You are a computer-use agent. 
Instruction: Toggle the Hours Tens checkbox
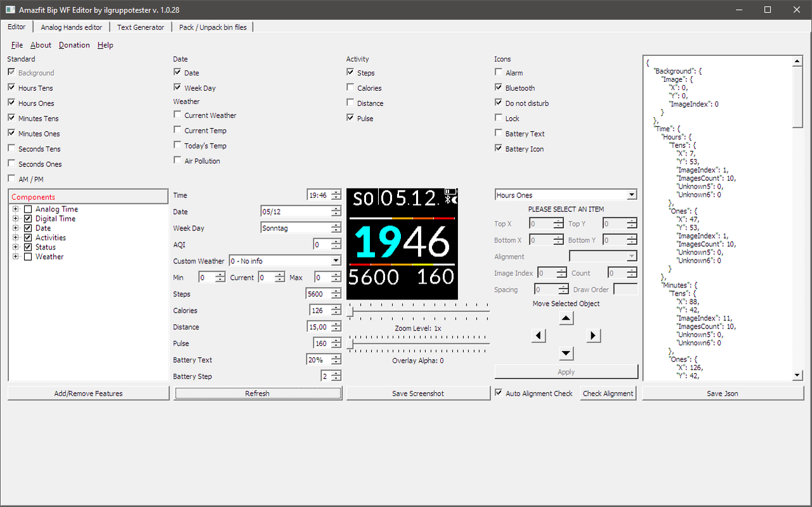tap(11, 88)
